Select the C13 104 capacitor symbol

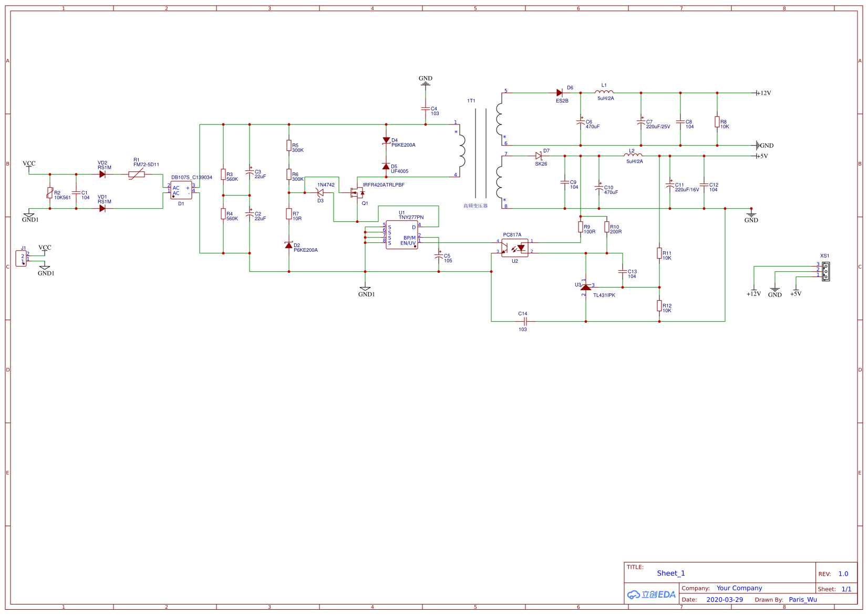coord(623,272)
